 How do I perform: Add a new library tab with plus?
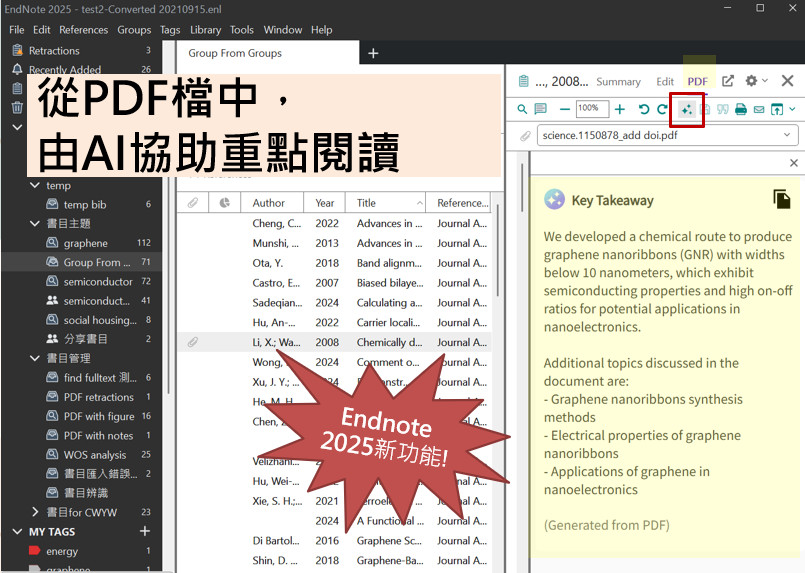tap(373, 53)
